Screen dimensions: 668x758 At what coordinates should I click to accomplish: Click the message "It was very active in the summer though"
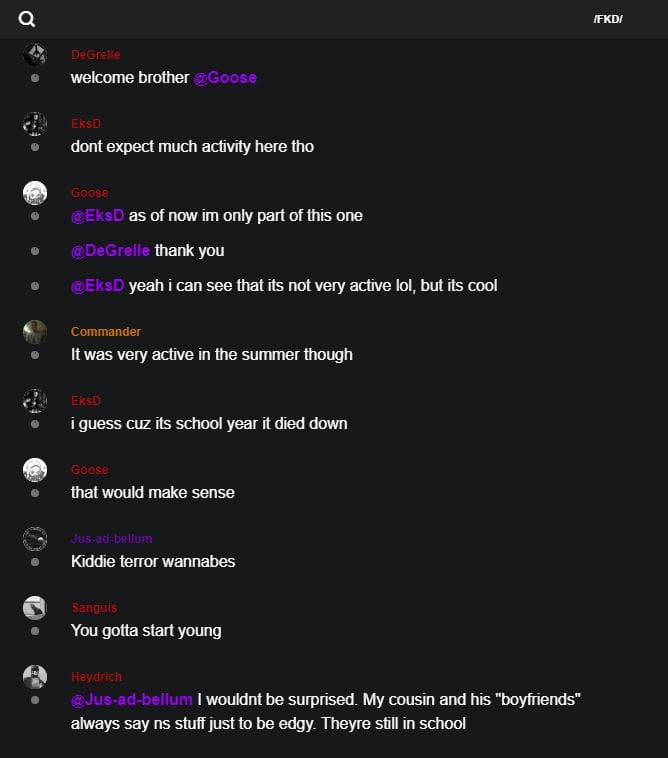211,354
